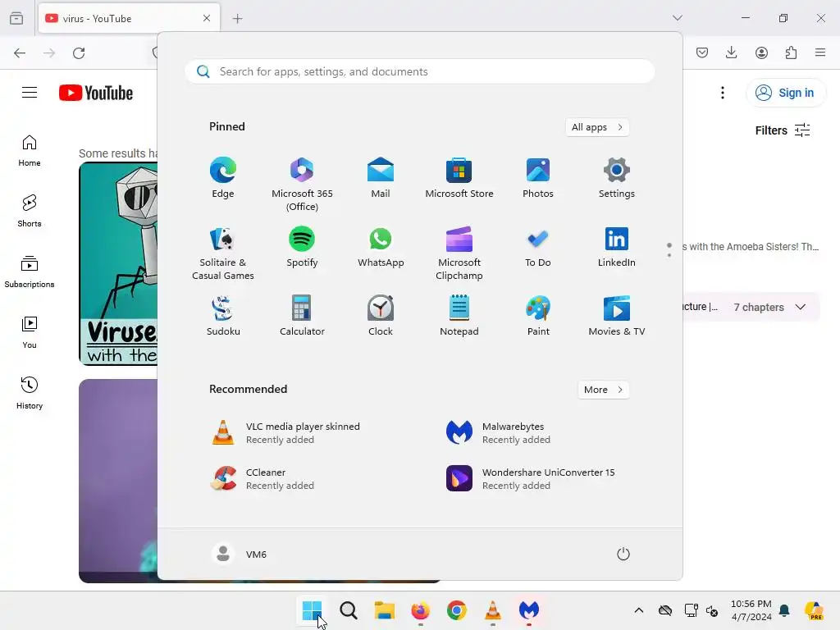The width and height of the screenshot is (840, 630).
Task: Open the To Do app
Action: pyautogui.click(x=538, y=247)
